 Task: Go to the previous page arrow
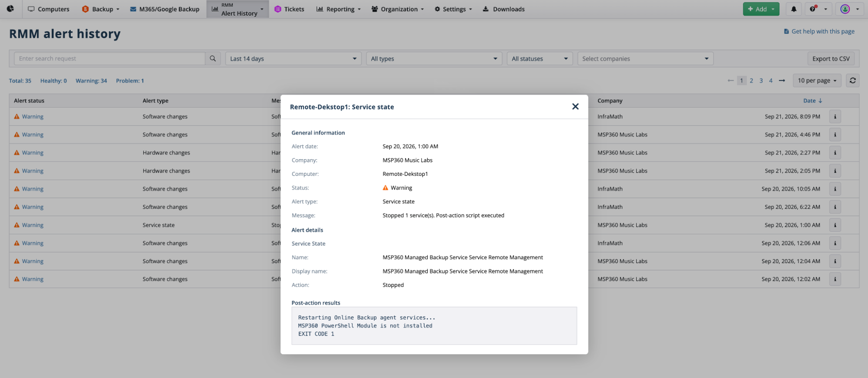coord(731,81)
